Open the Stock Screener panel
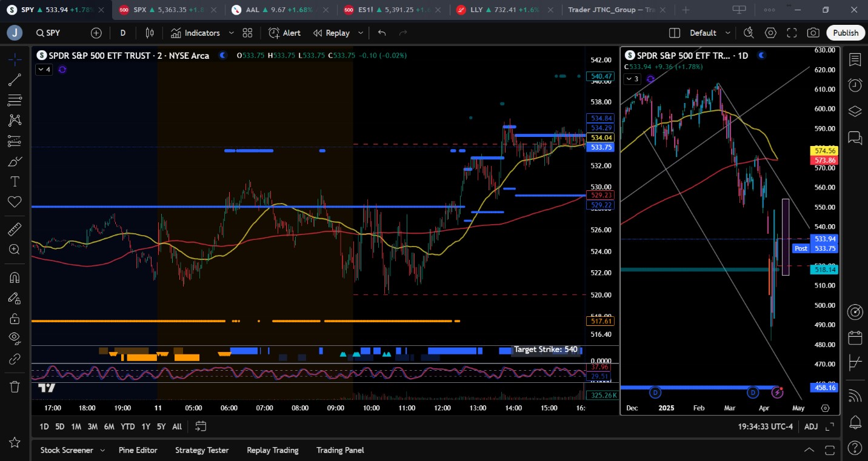This screenshot has height=461, width=868. pos(67,450)
